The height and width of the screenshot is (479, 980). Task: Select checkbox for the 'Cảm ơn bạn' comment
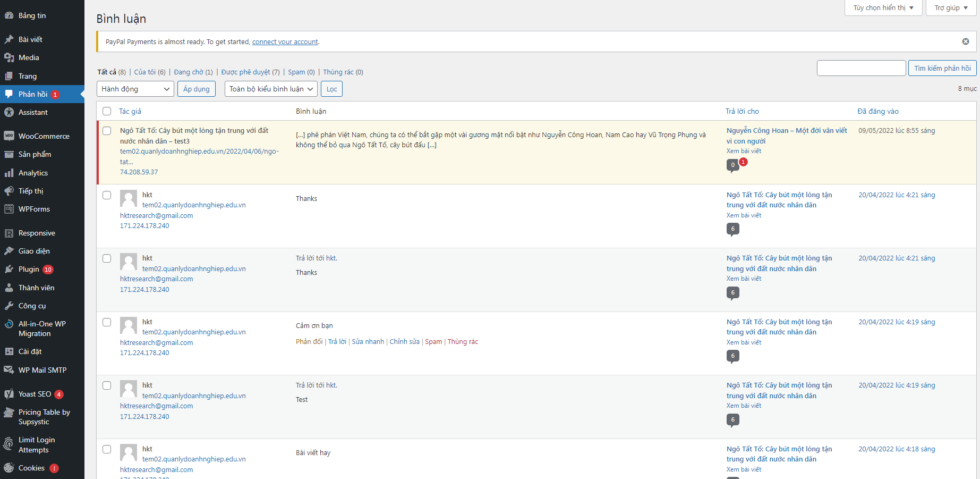coord(107,322)
